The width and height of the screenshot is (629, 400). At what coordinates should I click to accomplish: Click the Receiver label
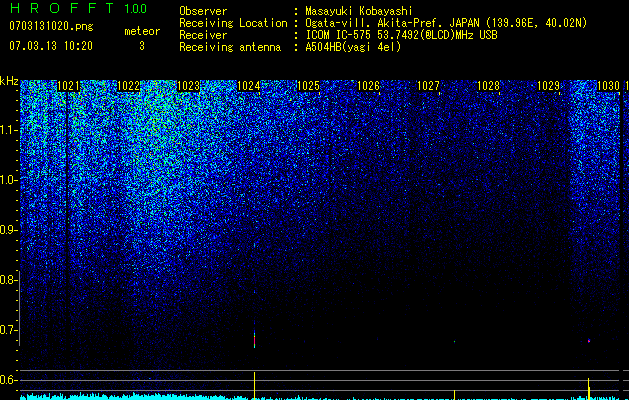tap(203, 35)
